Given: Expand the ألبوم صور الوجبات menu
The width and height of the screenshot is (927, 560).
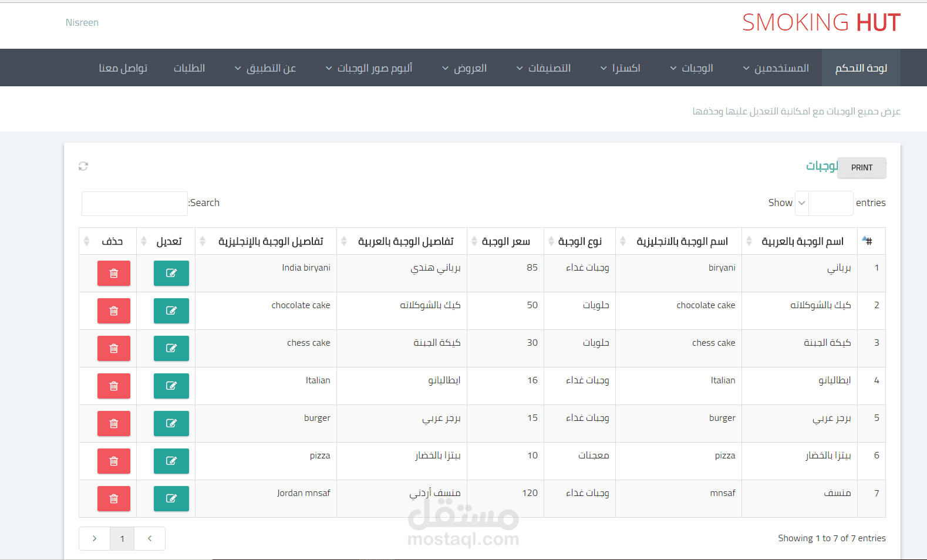Looking at the screenshot, I should (x=369, y=68).
